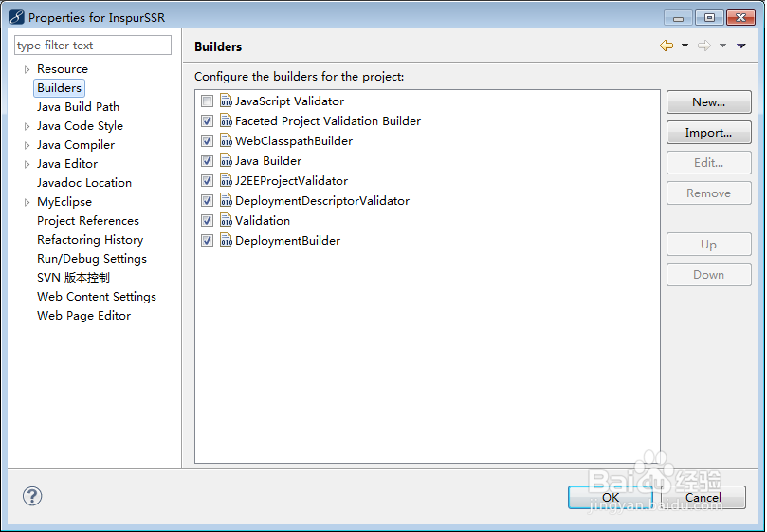Select the Java Code Style label

(81, 126)
